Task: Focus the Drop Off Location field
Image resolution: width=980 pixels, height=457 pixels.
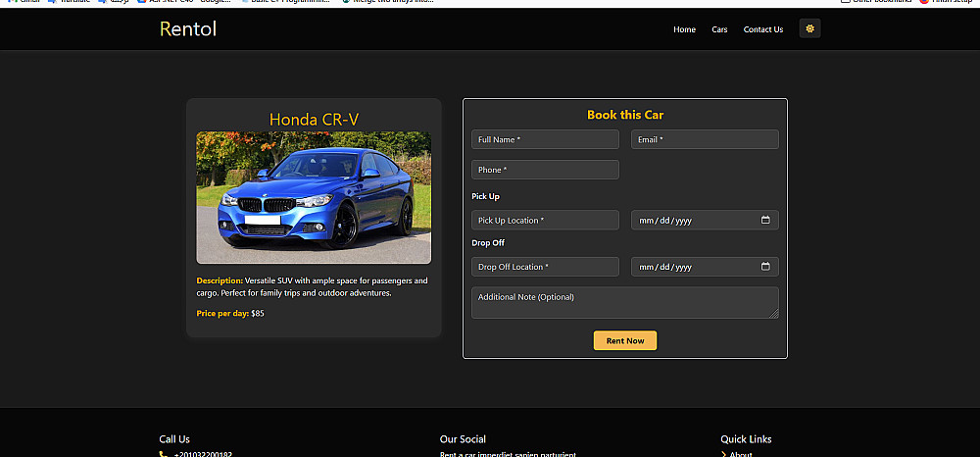Action: 545,267
